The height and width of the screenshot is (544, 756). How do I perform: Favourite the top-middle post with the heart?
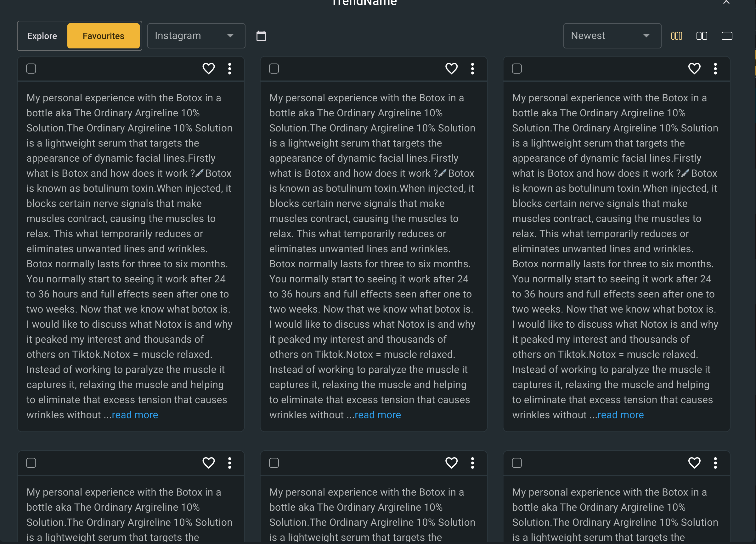(451, 69)
